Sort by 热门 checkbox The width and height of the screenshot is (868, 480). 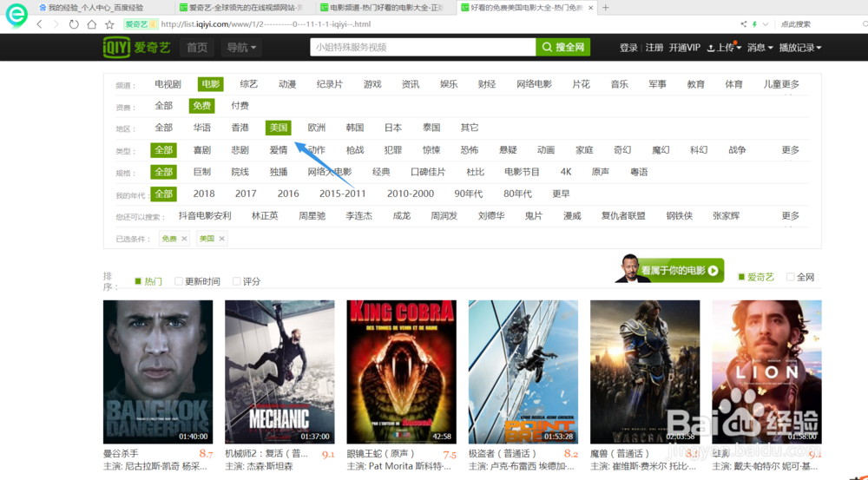coord(138,281)
